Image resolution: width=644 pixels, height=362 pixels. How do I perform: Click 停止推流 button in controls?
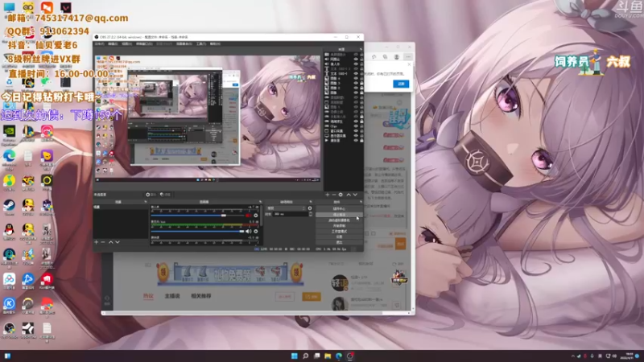pyautogui.click(x=339, y=215)
